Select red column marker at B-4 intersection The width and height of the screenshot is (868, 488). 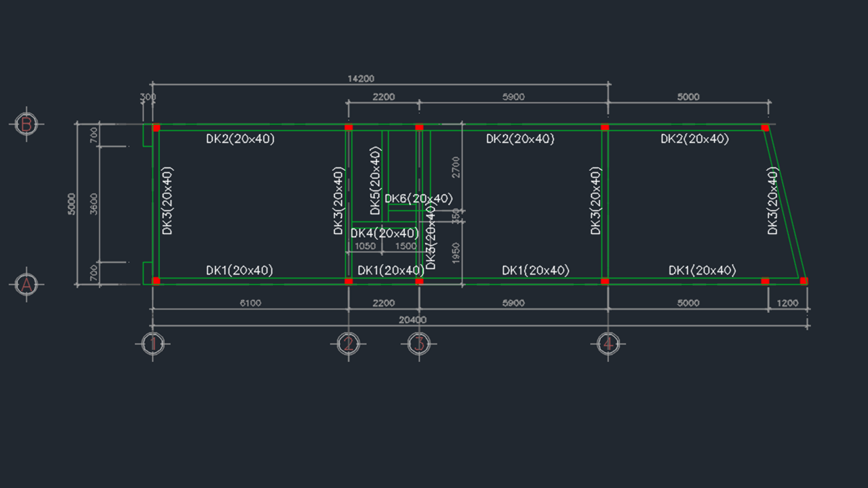(x=605, y=127)
